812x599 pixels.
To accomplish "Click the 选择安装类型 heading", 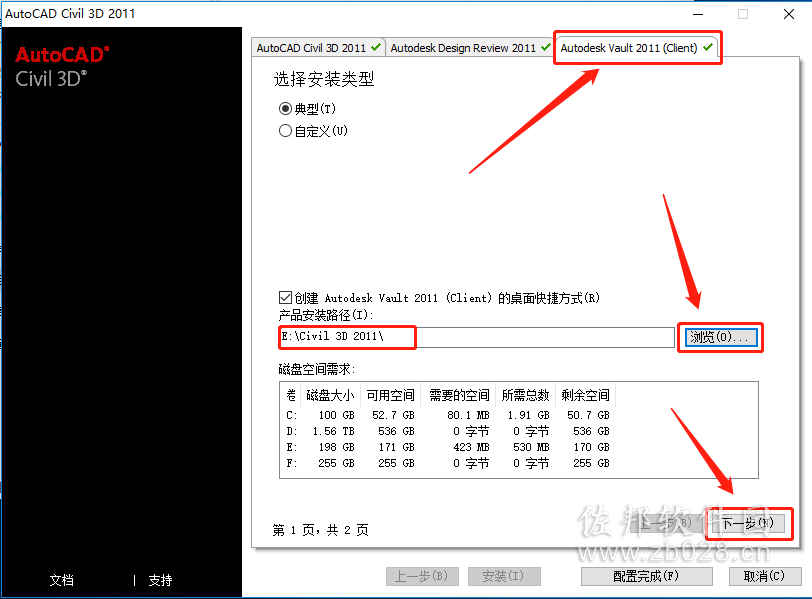I will (x=324, y=79).
